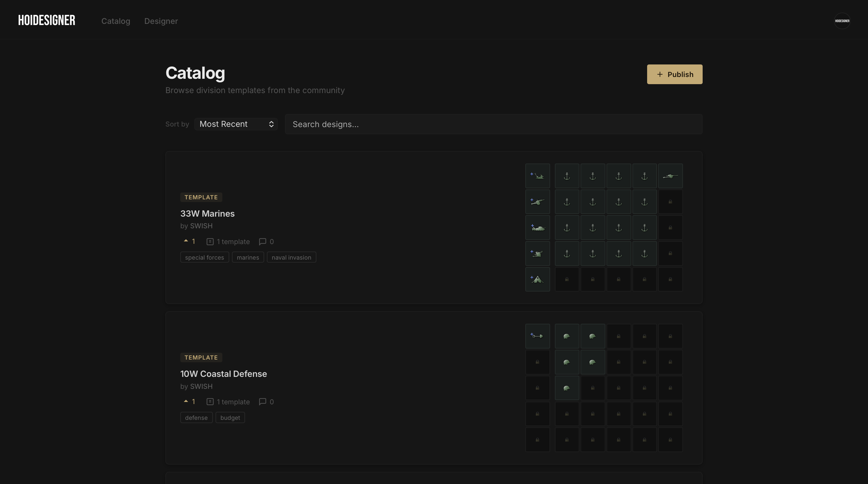
Task: Select the logistics tent icon in the 33W Marines grid
Action: (538, 279)
